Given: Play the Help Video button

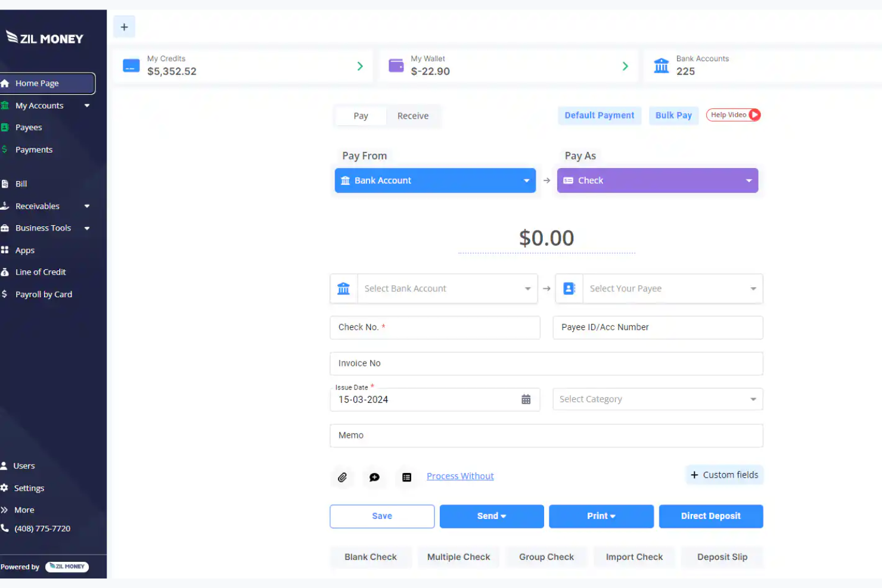Looking at the screenshot, I should [734, 115].
